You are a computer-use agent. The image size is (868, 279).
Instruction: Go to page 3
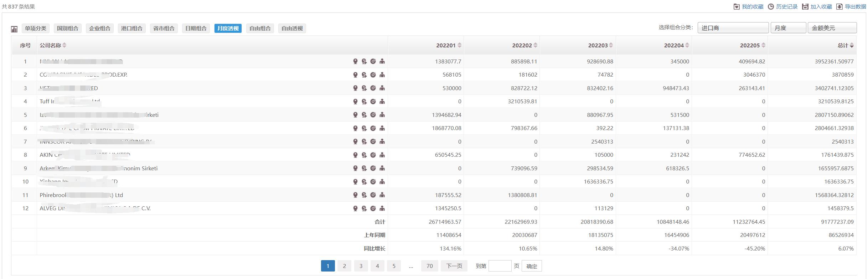(361, 266)
